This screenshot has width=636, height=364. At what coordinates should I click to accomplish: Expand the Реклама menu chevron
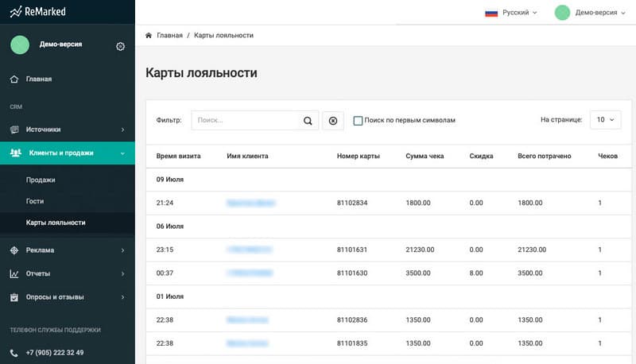(123, 250)
